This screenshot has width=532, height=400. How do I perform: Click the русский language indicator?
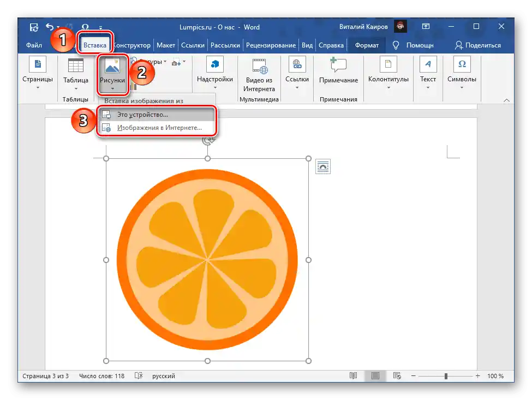point(164,376)
